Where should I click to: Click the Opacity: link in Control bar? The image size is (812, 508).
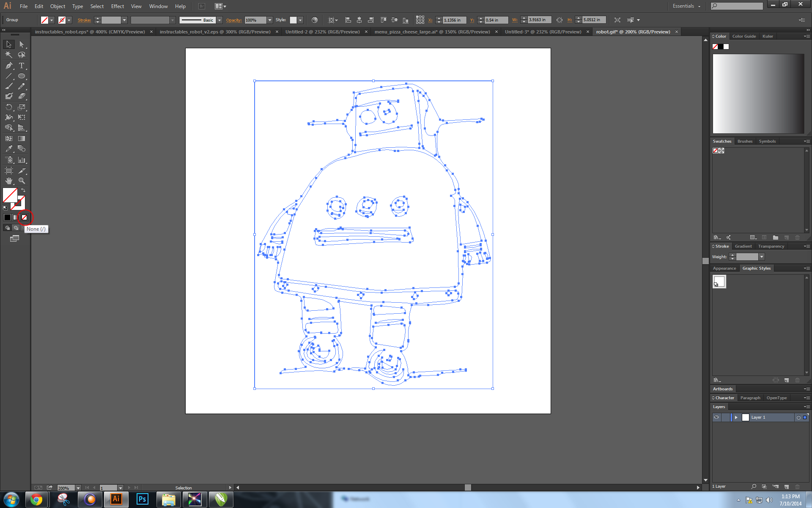click(x=234, y=20)
